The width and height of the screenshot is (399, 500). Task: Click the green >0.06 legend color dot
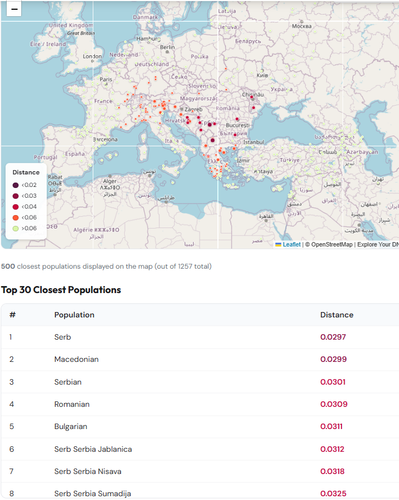(16, 228)
